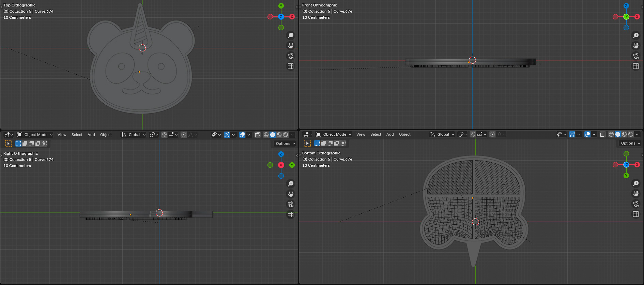644x285 pixels.
Task: Open Select menu in Right viewport header
Action: 77,135
